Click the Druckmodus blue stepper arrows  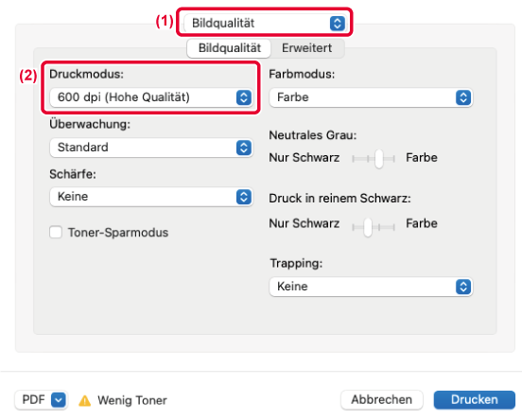tap(244, 97)
